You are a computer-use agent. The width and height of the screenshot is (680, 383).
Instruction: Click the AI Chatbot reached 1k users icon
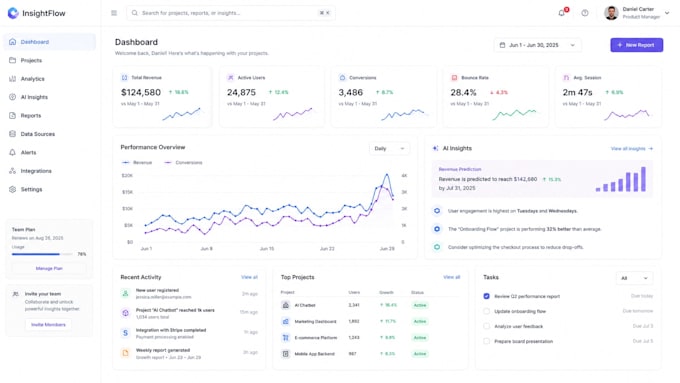click(125, 313)
